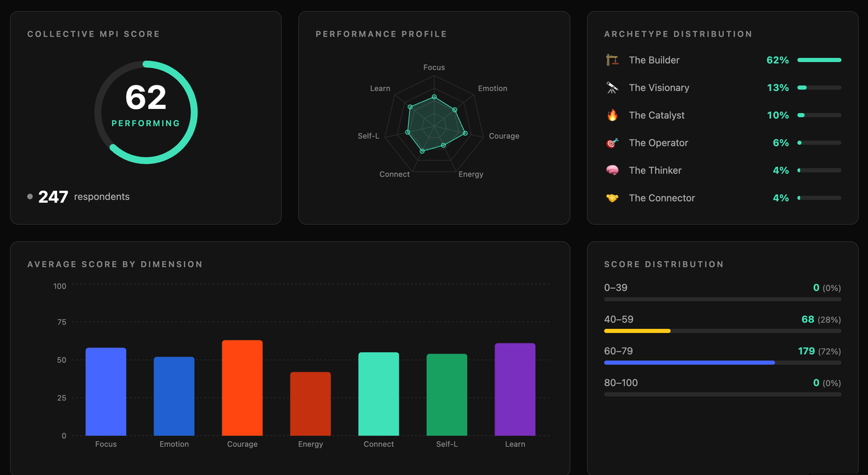The image size is (868, 475).
Task: Click the Emotion label on radar chart
Action: (x=493, y=88)
